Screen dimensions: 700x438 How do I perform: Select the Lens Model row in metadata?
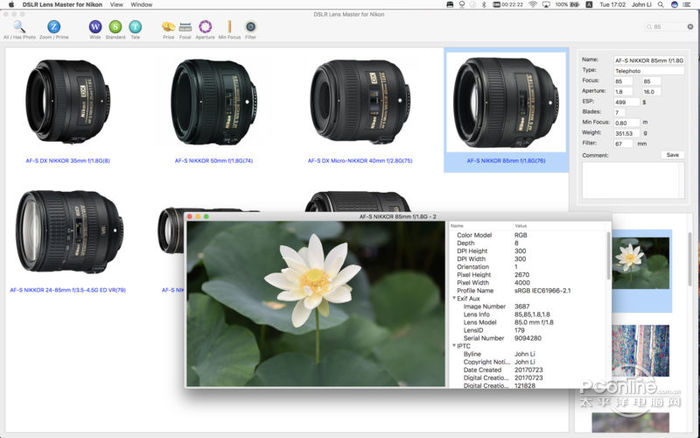coord(529,322)
